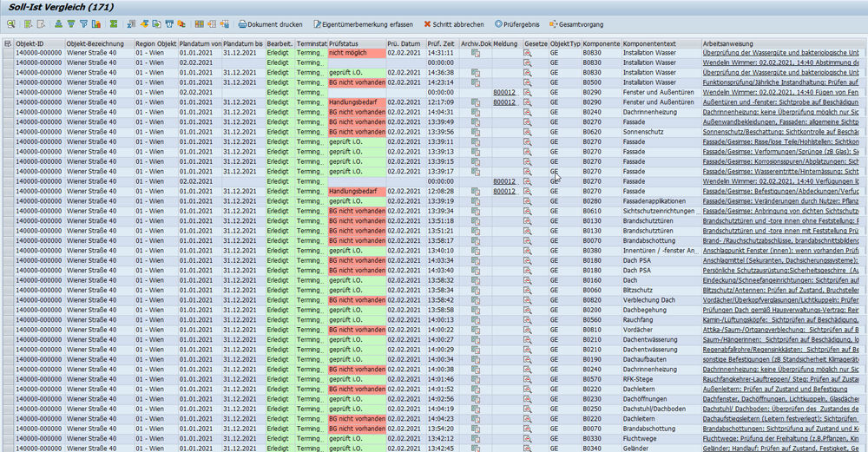Open the set filter funnel icon
Image resolution: width=868 pixels, height=452 pixels.
point(84,23)
